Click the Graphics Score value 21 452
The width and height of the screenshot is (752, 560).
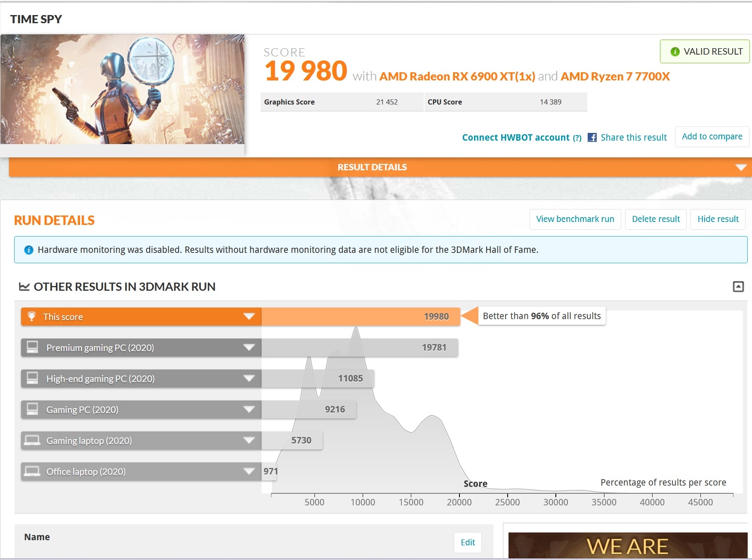387,102
